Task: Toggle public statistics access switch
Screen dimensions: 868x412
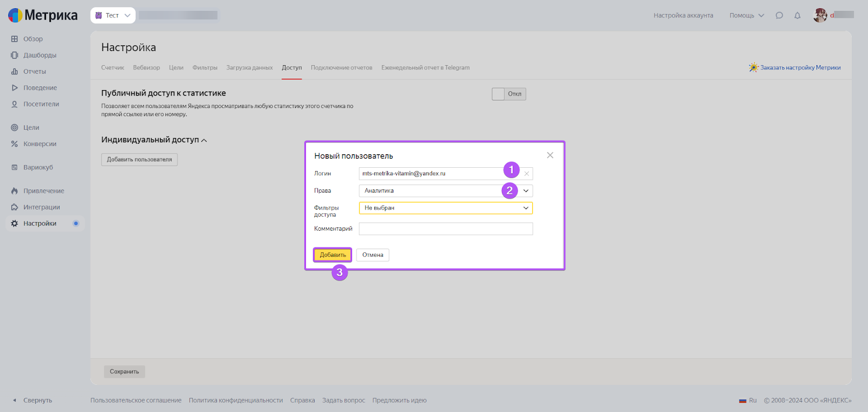Action: [508, 94]
